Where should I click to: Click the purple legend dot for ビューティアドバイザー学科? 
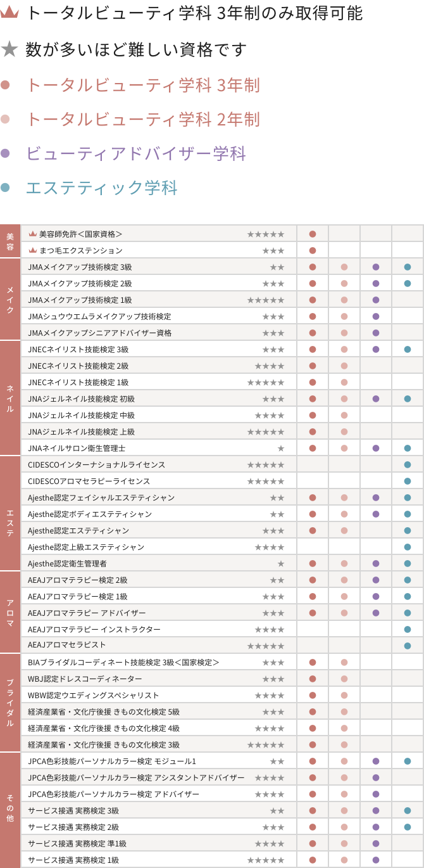click(6, 153)
